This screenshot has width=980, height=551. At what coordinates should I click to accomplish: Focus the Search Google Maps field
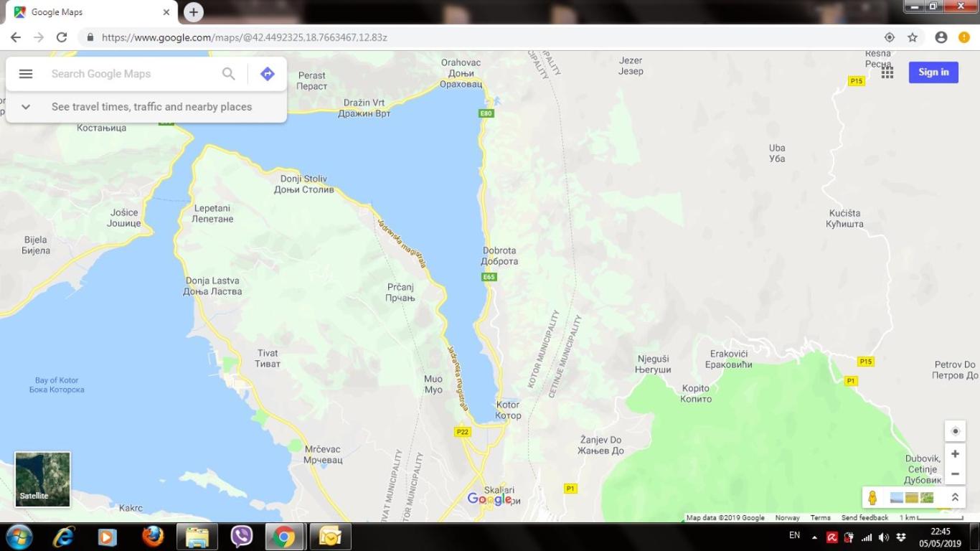pyautogui.click(x=133, y=74)
